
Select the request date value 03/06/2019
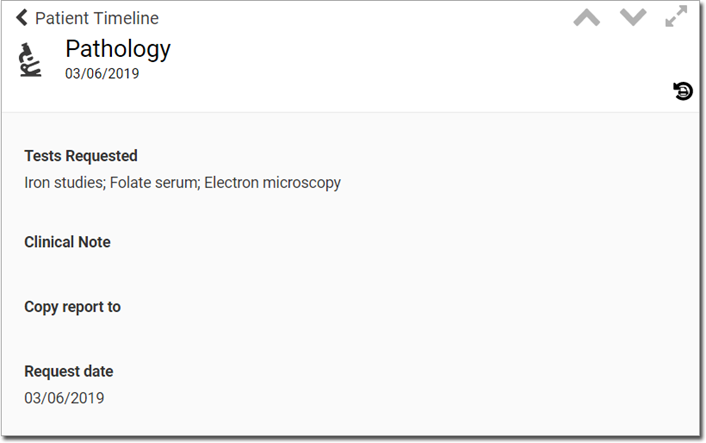click(64, 398)
